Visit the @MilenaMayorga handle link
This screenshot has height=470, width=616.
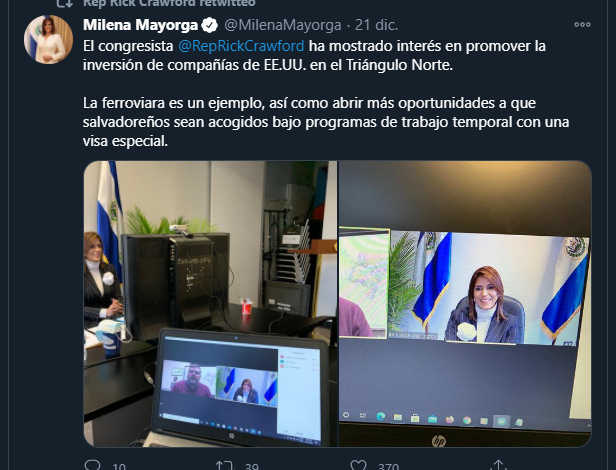click(282, 25)
